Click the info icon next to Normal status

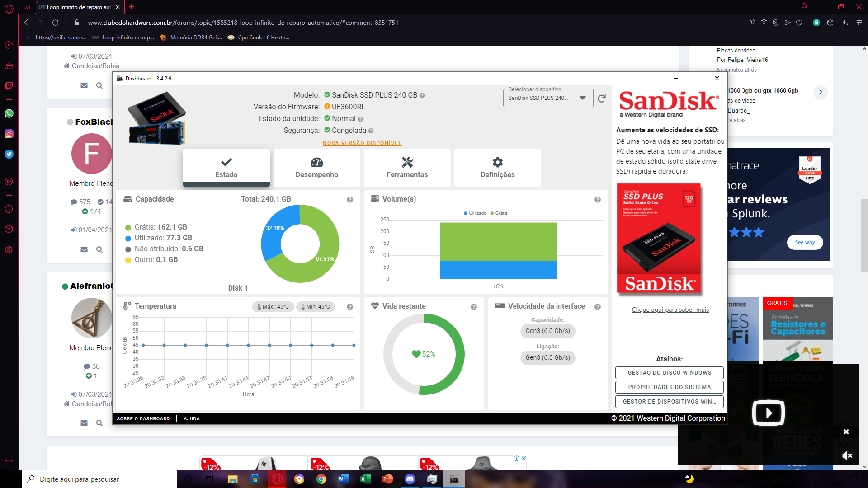tap(360, 119)
